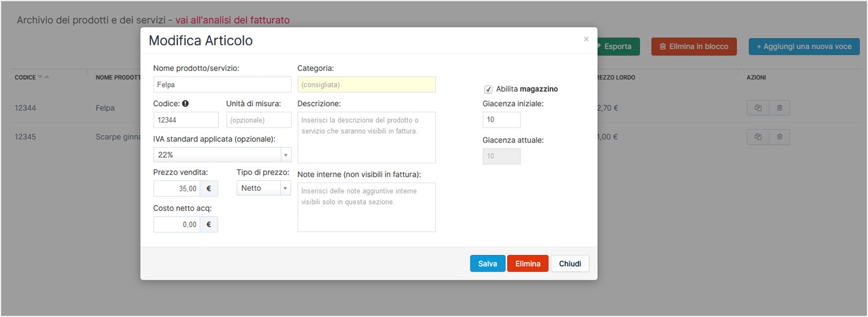The image size is (868, 317).
Task: Click the Esporta button
Action: [x=617, y=46]
